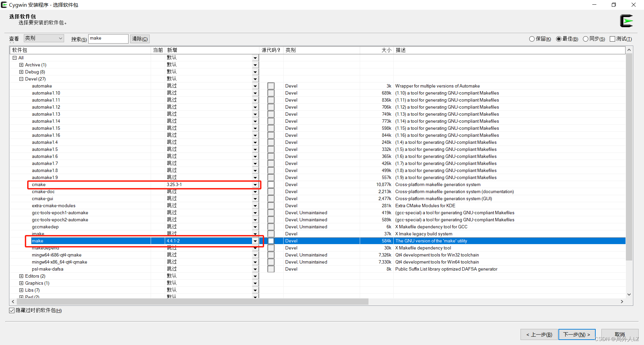
Task: Expand the Archive (1) category
Action: coord(21,65)
